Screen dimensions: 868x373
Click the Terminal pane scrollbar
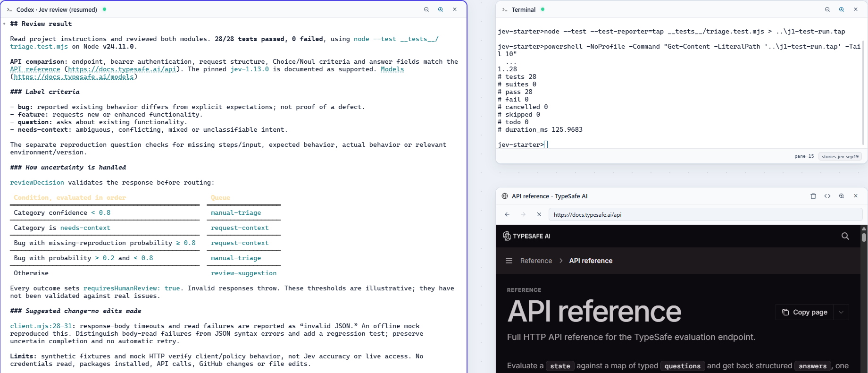(864, 92)
